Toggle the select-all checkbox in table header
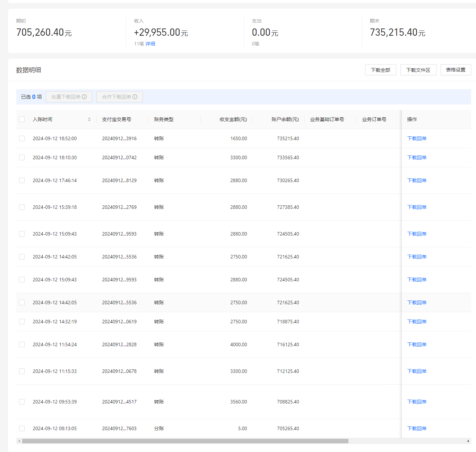476x452 pixels. coord(22,119)
